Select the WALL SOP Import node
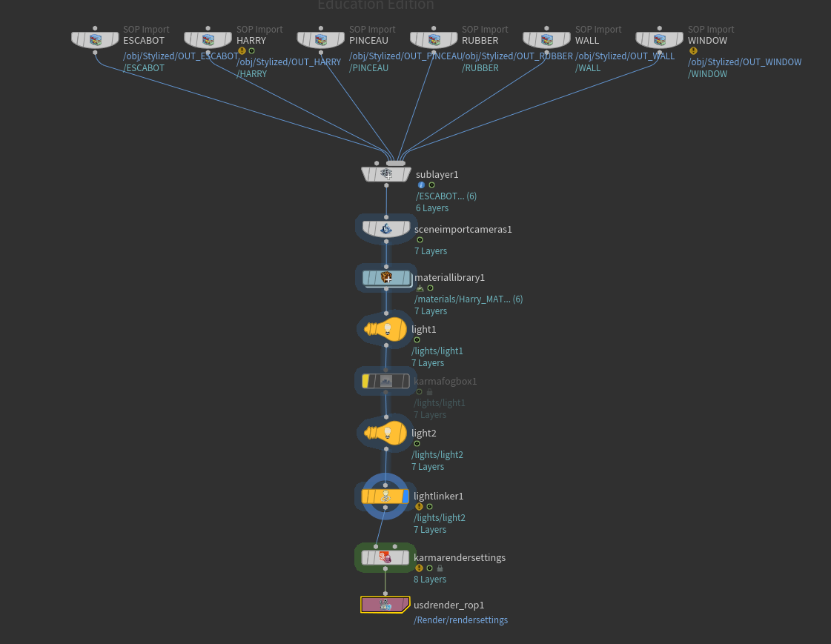Image resolution: width=831 pixels, height=644 pixels. (546, 40)
